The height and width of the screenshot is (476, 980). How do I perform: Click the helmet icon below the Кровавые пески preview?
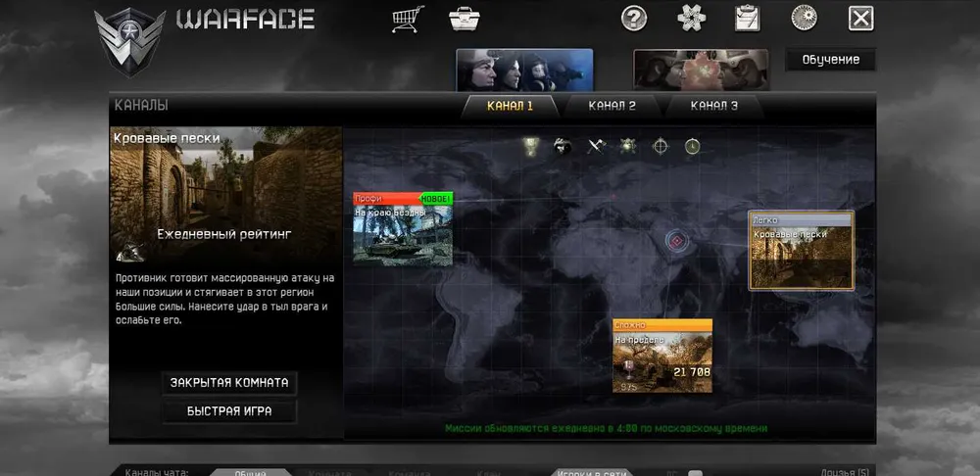pos(130,253)
